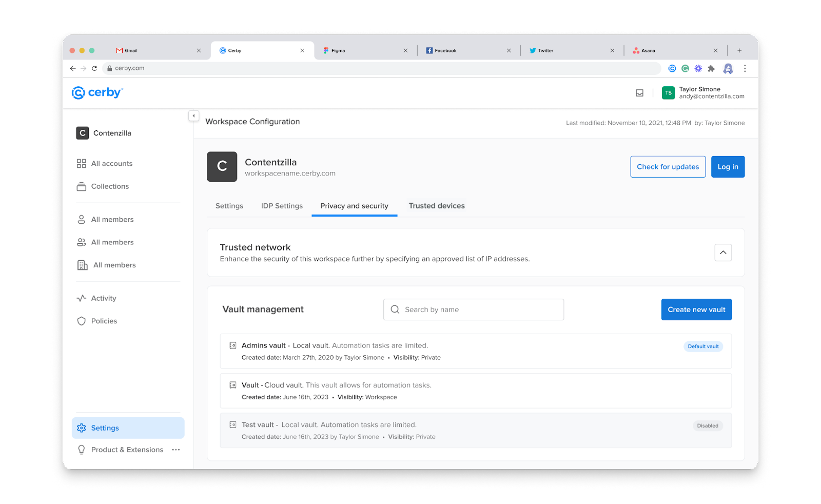This screenshot has width=821, height=504.
Task: Select the Settings entry in the sidebar
Action: pyautogui.click(x=105, y=428)
